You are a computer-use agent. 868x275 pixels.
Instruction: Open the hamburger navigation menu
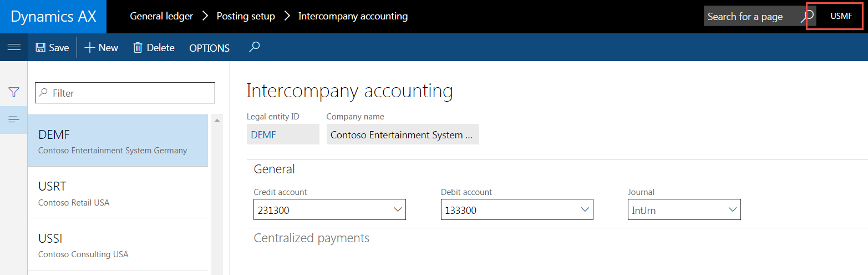pos(14,48)
